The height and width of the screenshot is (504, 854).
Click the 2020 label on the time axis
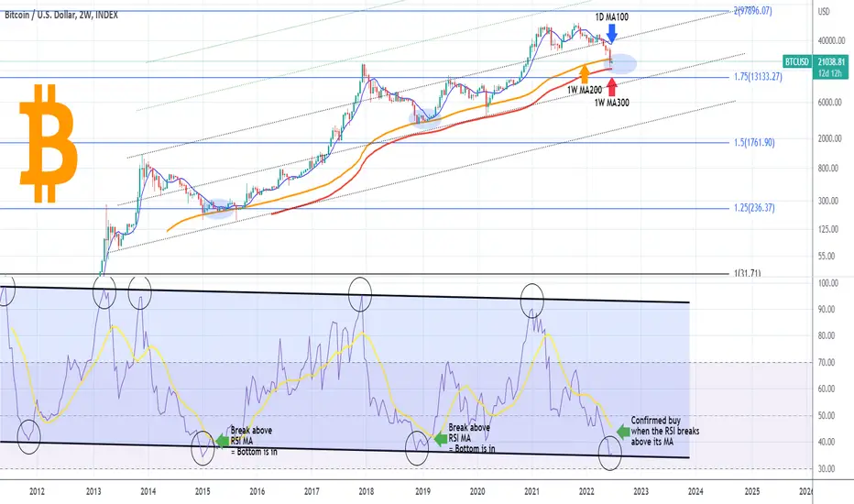477,491
